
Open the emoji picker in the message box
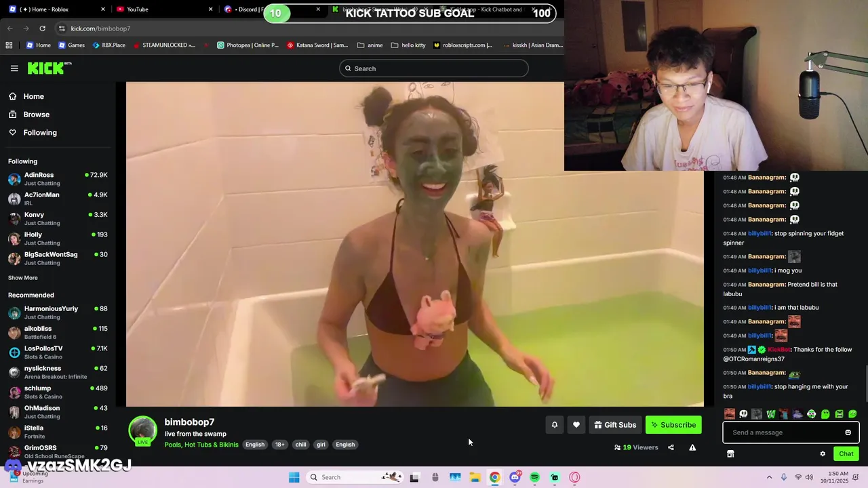[848, 432]
